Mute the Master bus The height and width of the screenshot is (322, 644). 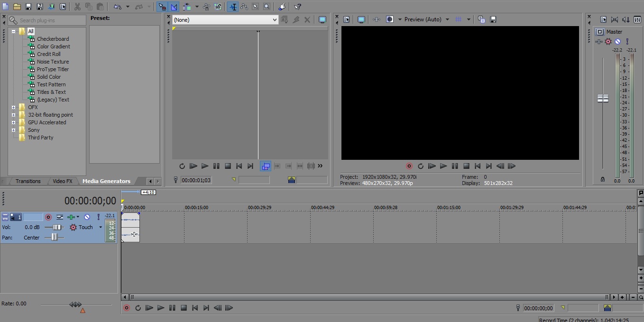tap(617, 42)
